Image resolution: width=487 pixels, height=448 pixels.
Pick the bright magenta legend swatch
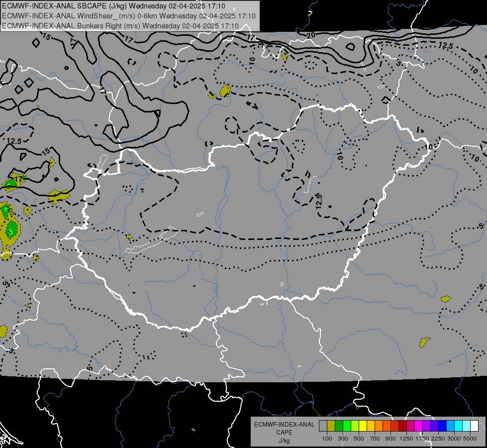coord(419,426)
